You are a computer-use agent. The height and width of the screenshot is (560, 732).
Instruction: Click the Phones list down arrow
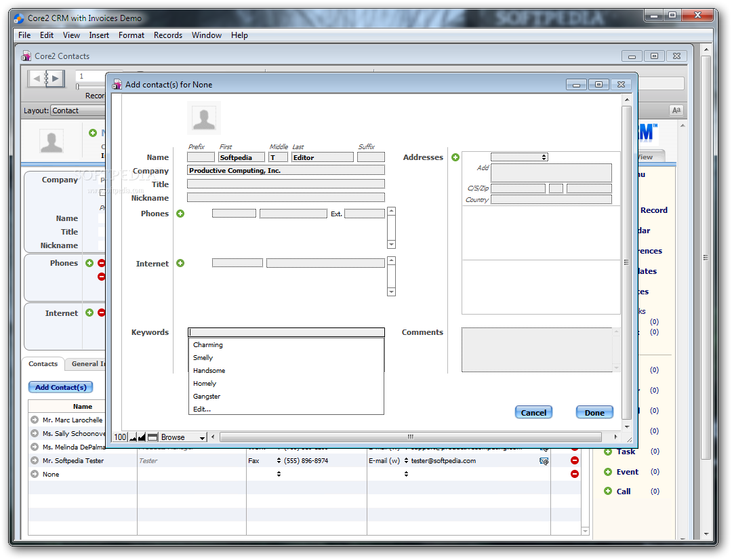(391, 244)
